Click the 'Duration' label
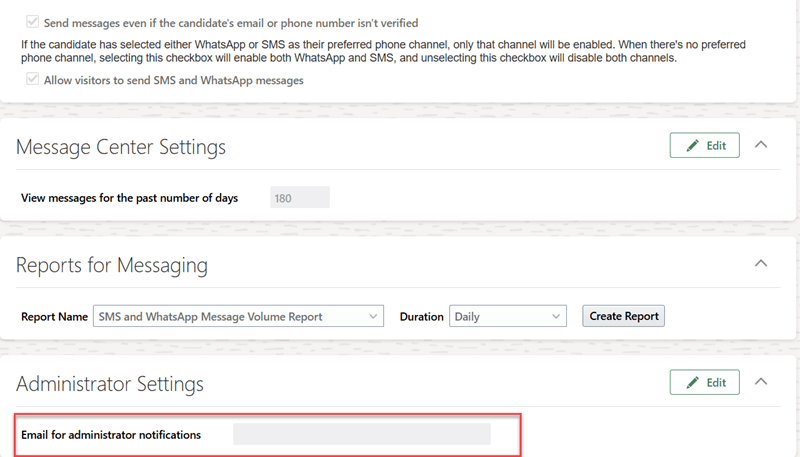The image size is (800, 457). (421, 317)
